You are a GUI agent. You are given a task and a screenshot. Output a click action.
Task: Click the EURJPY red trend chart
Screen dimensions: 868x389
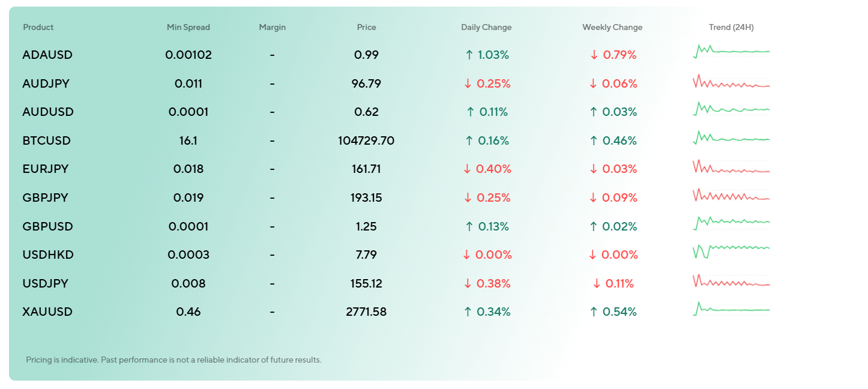(731, 167)
